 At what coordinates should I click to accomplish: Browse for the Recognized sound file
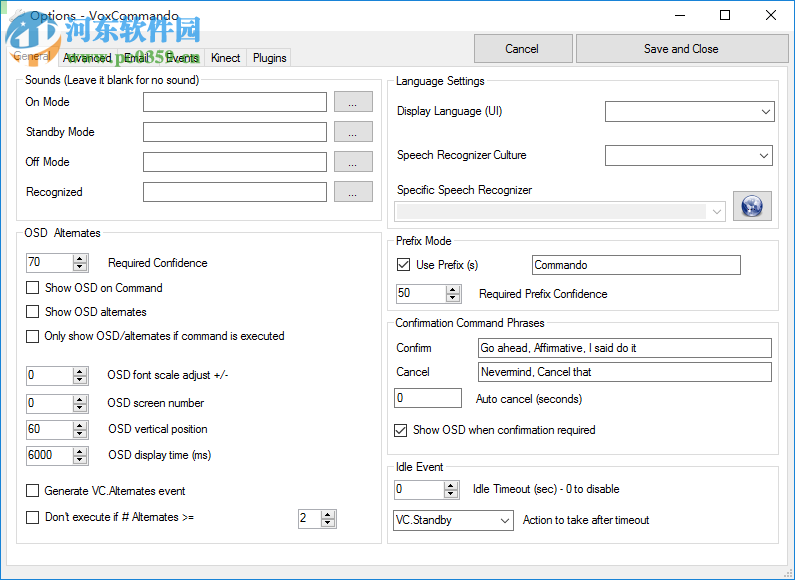coord(353,192)
